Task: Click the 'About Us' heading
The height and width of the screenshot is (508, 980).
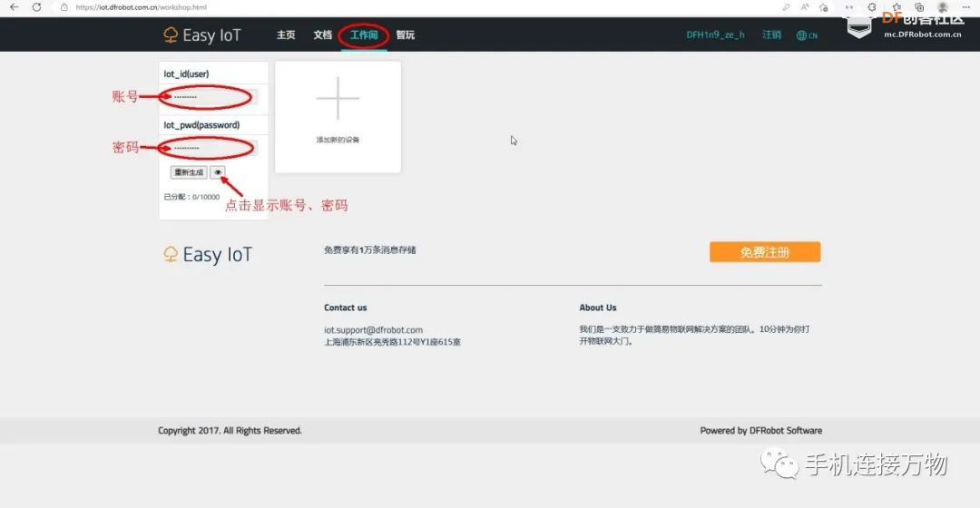Action: (597, 308)
